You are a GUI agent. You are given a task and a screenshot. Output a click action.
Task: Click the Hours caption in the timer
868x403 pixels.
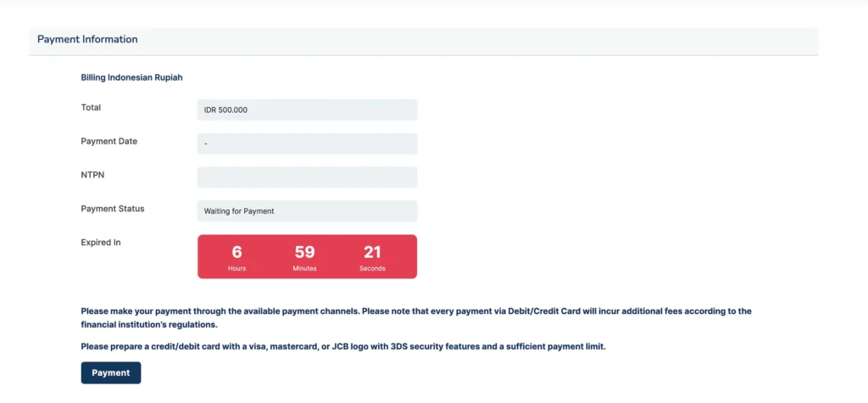(236, 268)
